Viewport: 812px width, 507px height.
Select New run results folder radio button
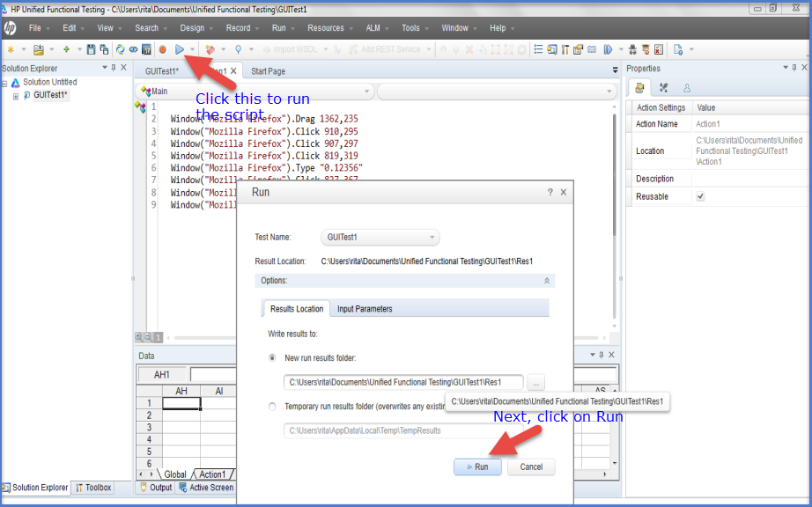coord(272,358)
